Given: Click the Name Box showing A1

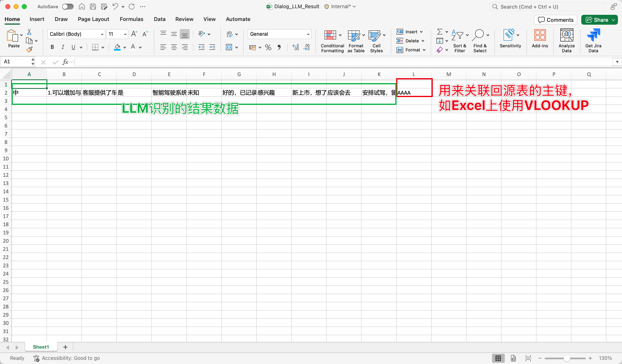Looking at the screenshot, I should coord(16,62).
